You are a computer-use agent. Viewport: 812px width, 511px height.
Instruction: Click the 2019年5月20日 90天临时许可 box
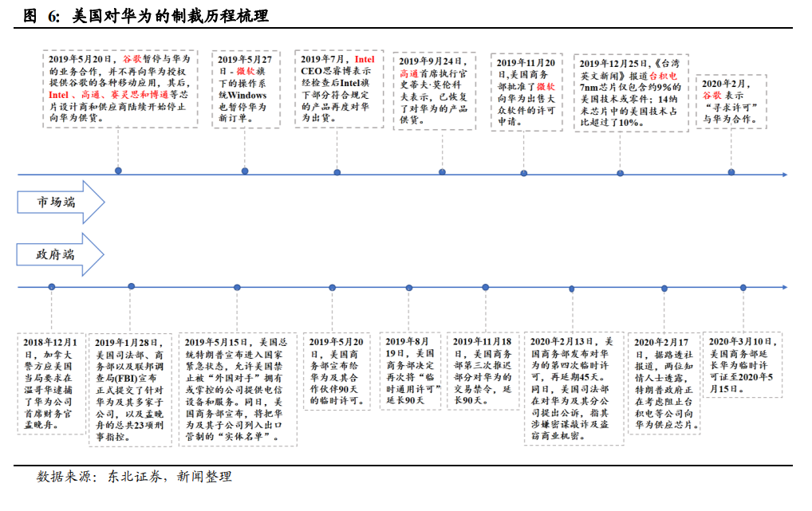(x=337, y=371)
